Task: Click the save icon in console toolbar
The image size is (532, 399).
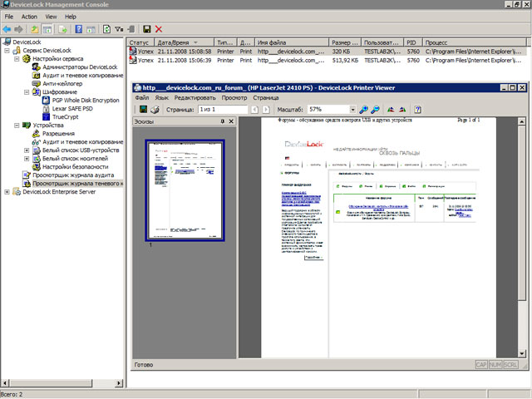Action: coord(147,29)
